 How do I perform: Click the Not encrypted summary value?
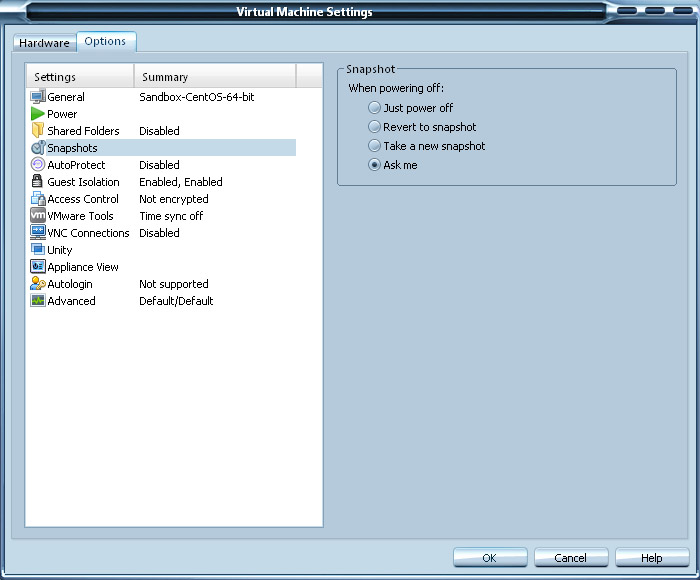coord(174,199)
